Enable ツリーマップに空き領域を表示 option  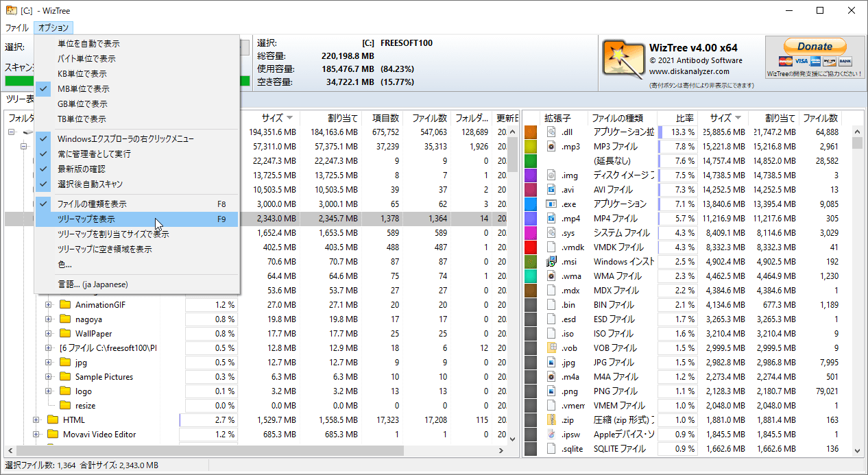pyautogui.click(x=137, y=249)
